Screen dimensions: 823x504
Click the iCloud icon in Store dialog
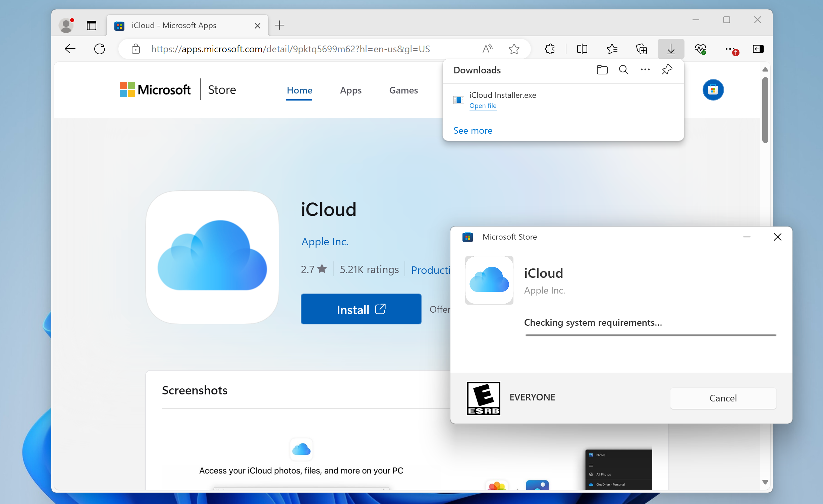pos(489,280)
